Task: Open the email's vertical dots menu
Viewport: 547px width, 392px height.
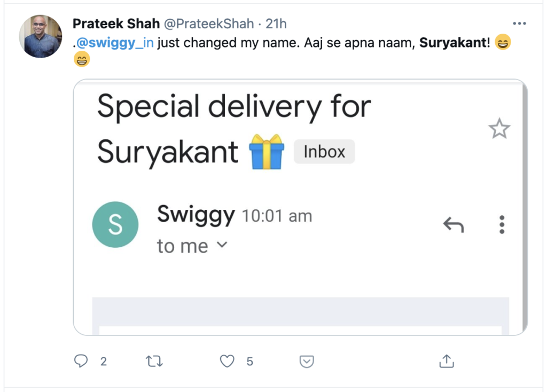Action: pyautogui.click(x=502, y=225)
